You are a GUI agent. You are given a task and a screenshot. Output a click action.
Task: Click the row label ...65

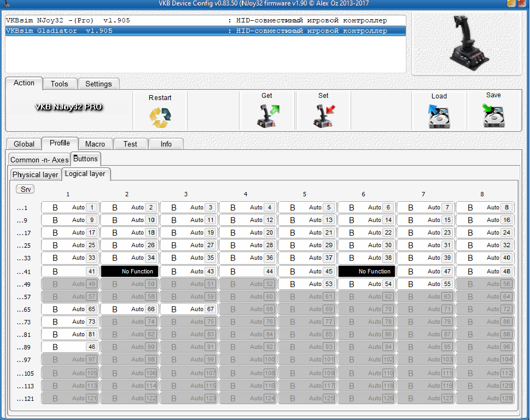tap(24, 310)
